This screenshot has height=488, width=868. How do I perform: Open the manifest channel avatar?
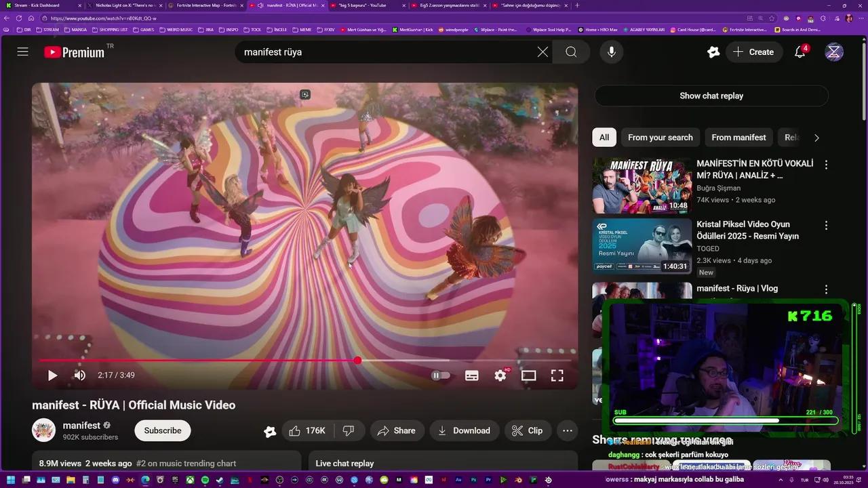43,430
